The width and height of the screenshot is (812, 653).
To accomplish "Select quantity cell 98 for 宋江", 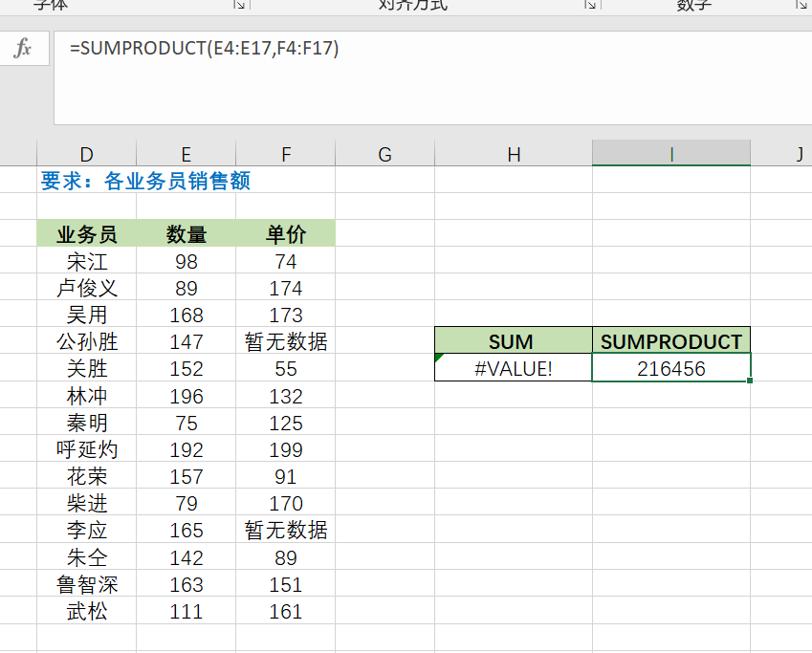I will coord(186,261).
